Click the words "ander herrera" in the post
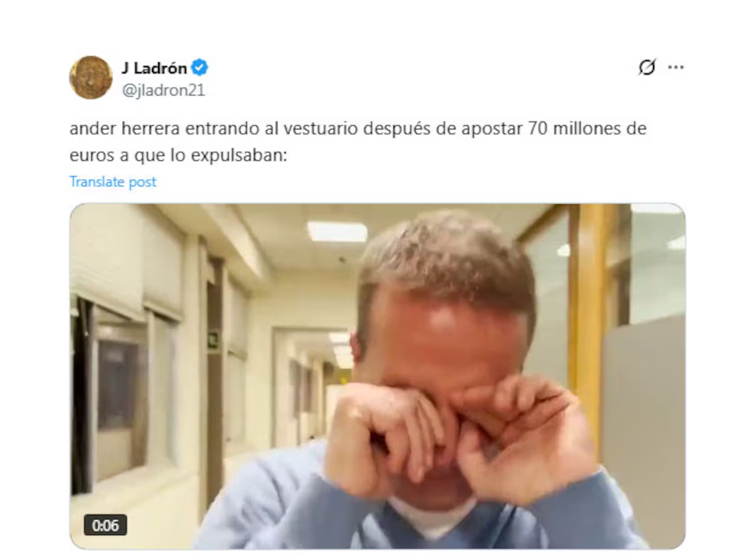The width and height of the screenshot is (747, 560). [x=125, y=129]
